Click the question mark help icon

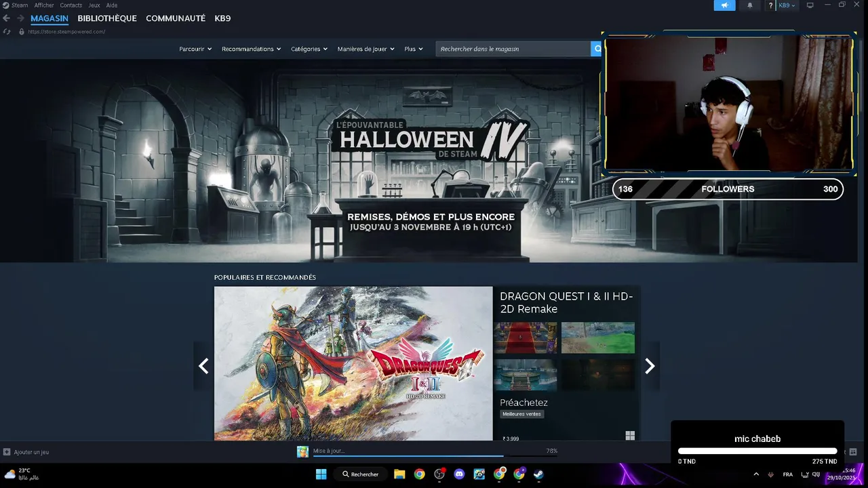point(770,5)
